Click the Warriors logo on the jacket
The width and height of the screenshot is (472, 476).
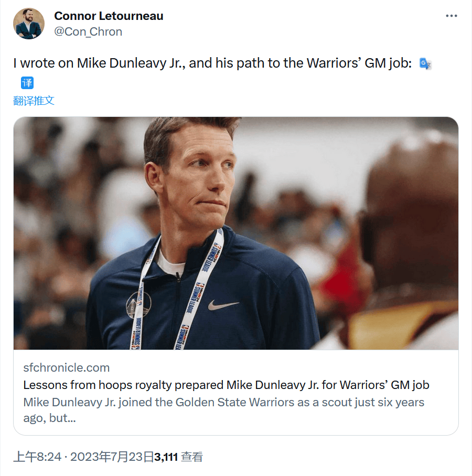click(138, 305)
